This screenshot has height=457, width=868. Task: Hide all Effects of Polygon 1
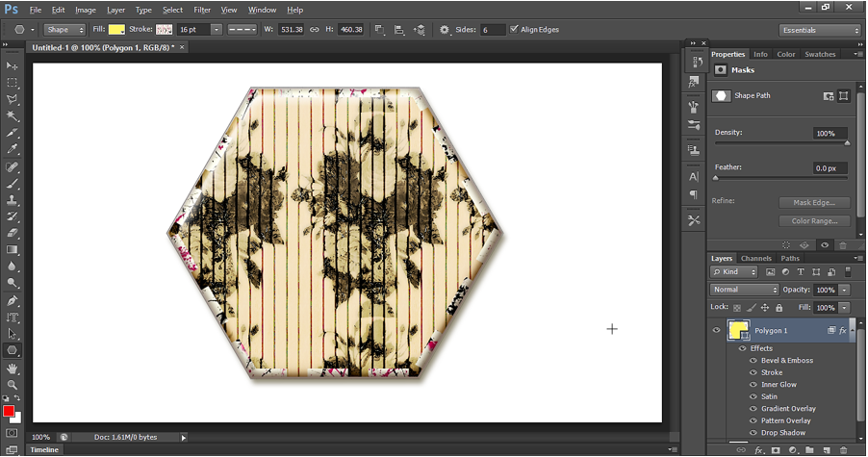tap(742, 348)
